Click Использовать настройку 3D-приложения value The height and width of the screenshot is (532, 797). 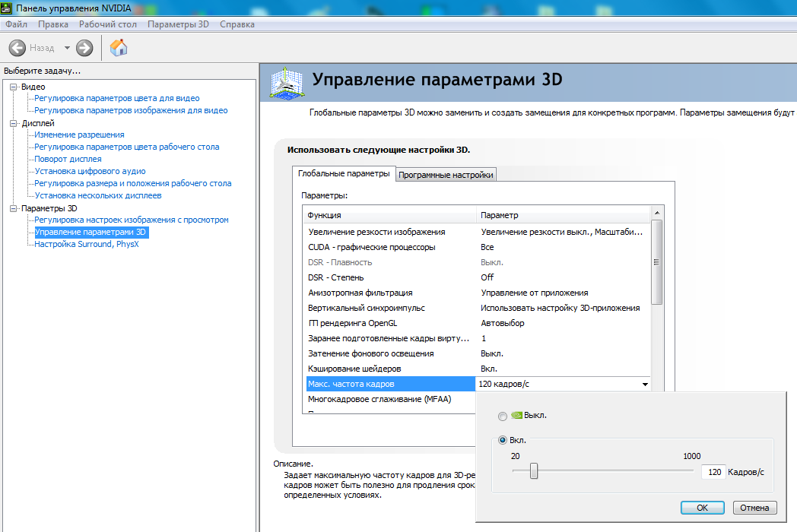[560, 308]
